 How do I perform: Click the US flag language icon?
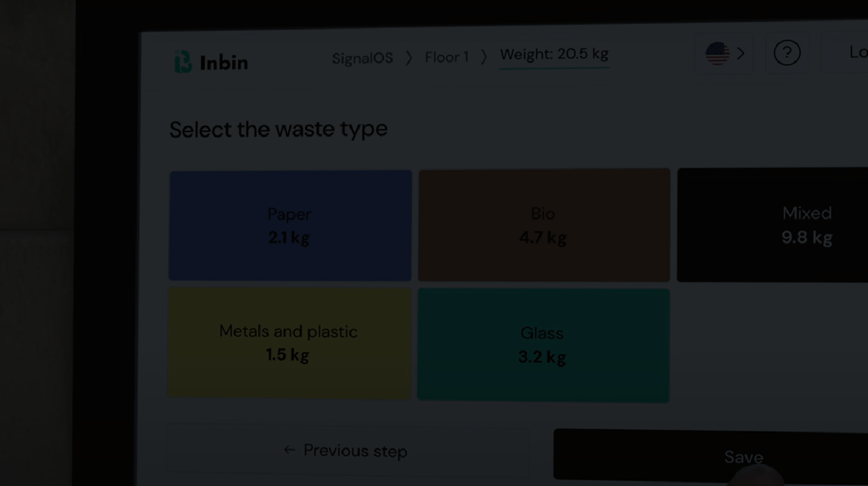point(717,54)
